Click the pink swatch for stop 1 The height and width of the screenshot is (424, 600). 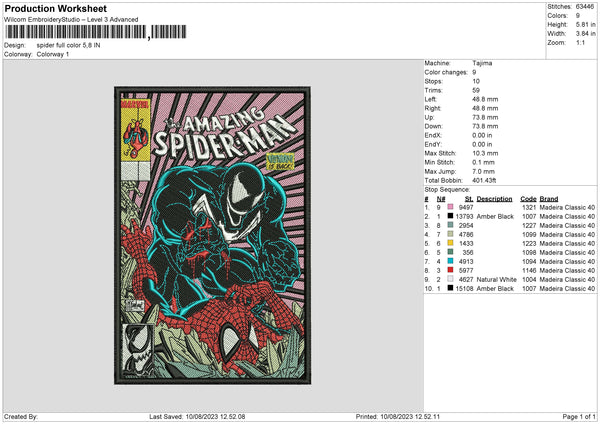[450, 207]
